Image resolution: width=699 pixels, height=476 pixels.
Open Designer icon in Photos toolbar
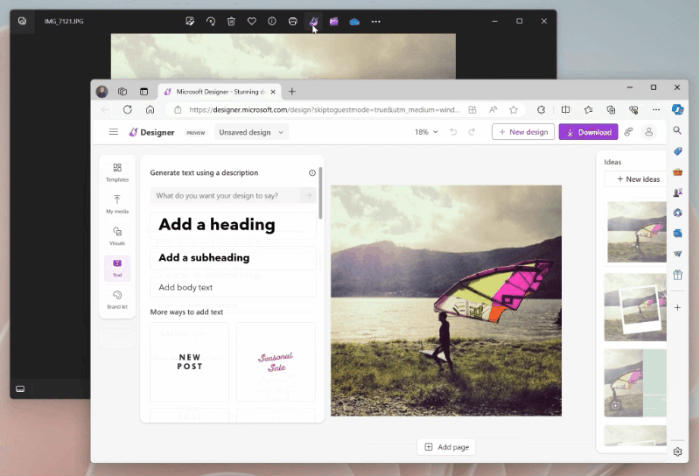coord(313,21)
